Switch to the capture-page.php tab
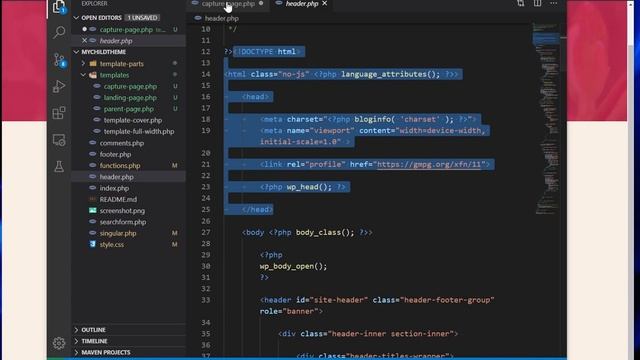 [228, 4]
